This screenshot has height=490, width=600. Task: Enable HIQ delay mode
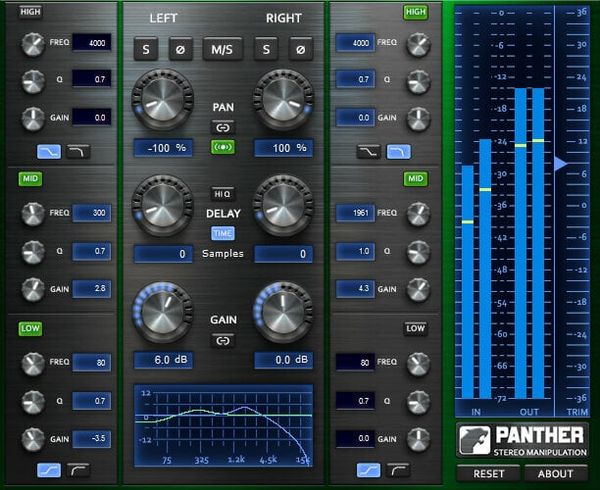(x=222, y=194)
